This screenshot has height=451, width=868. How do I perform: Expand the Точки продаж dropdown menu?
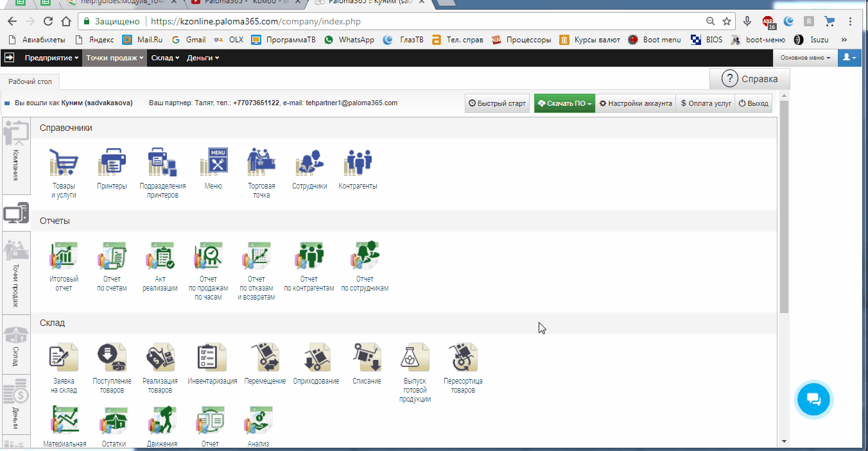click(x=116, y=58)
